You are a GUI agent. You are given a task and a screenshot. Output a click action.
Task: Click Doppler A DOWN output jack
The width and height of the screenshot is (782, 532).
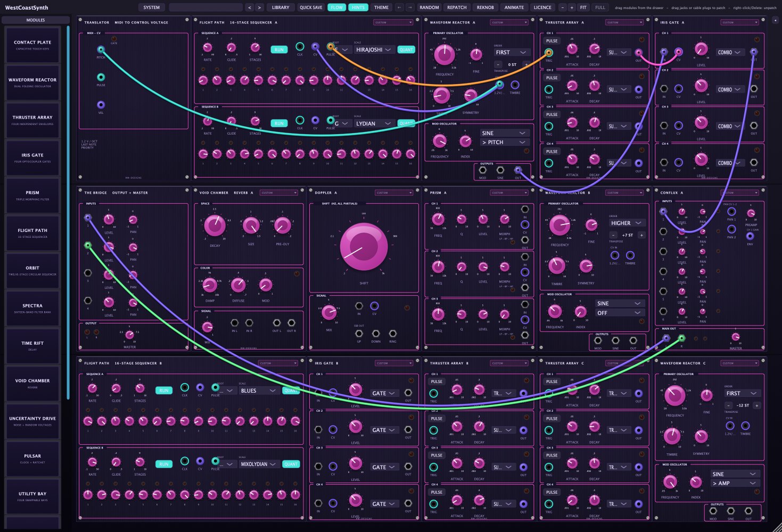376,334
